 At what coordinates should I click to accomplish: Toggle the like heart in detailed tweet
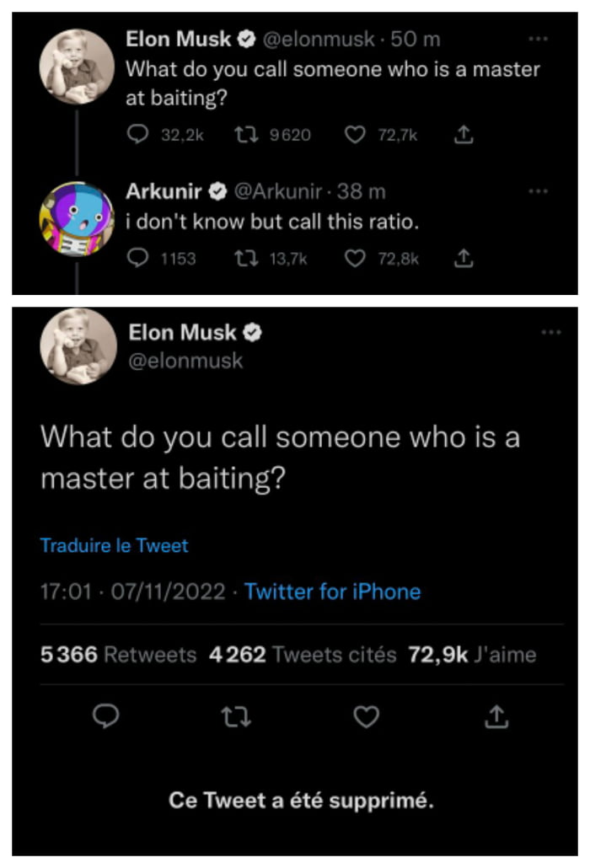pos(366,716)
